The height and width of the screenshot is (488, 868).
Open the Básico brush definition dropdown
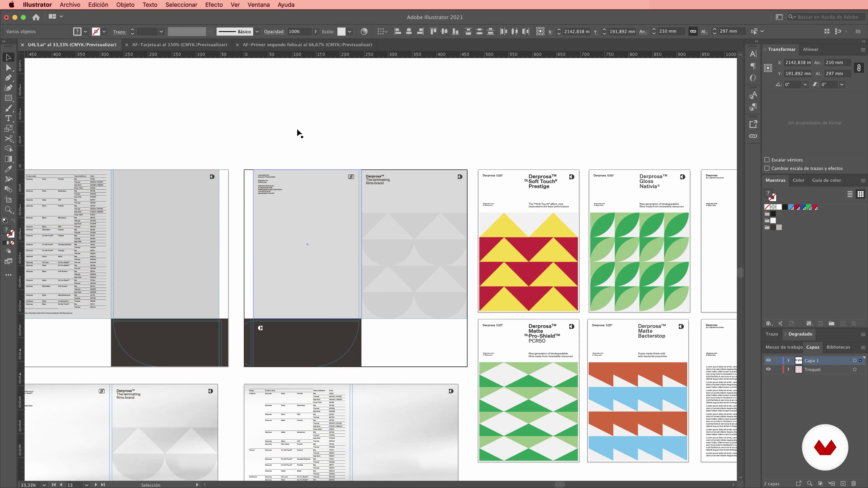click(x=257, y=31)
